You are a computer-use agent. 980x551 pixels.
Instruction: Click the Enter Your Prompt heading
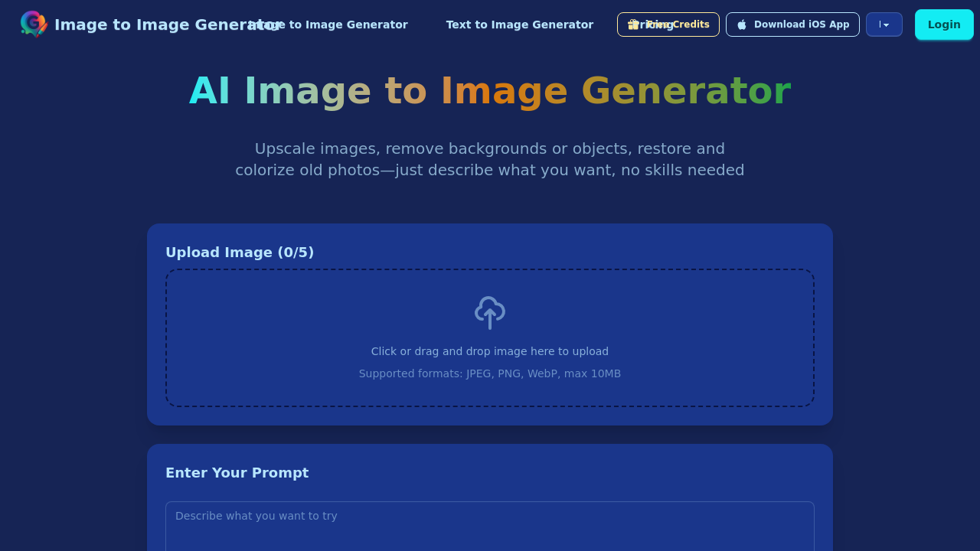click(x=237, y=473)
